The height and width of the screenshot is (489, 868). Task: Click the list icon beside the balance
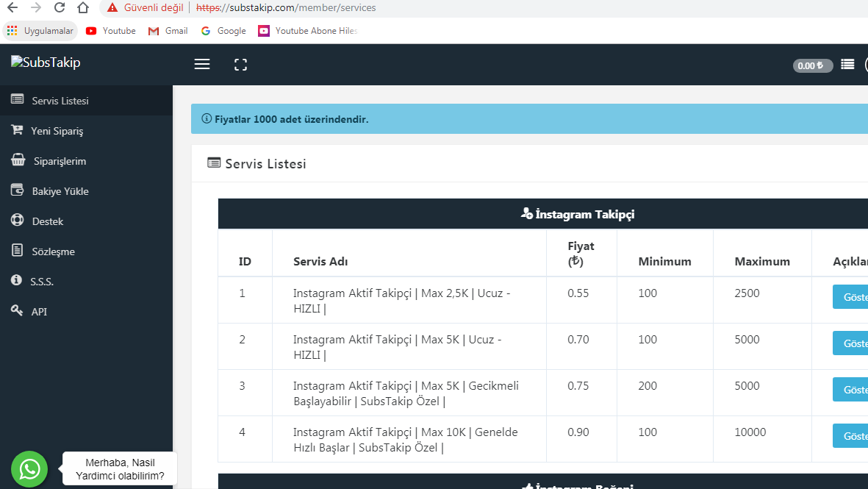point(847,65)
